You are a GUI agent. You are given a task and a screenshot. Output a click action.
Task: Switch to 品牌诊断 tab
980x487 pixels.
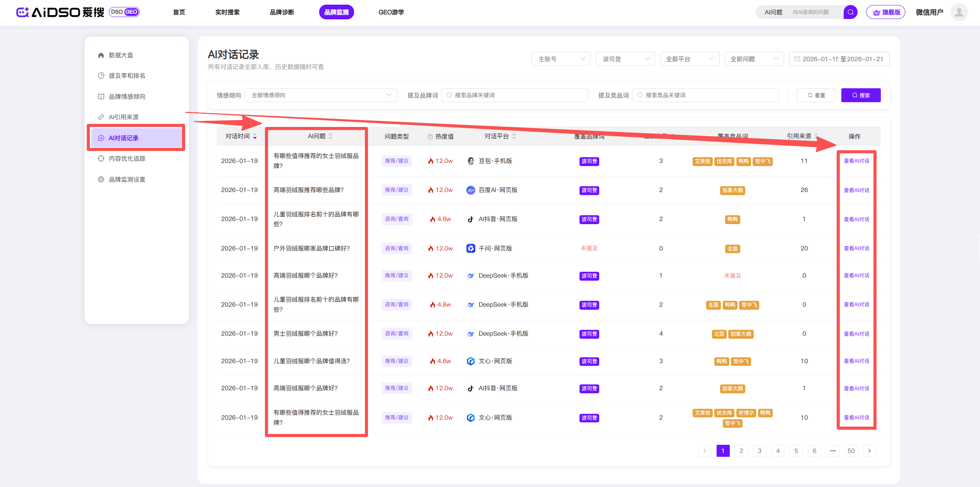point(282,12)
